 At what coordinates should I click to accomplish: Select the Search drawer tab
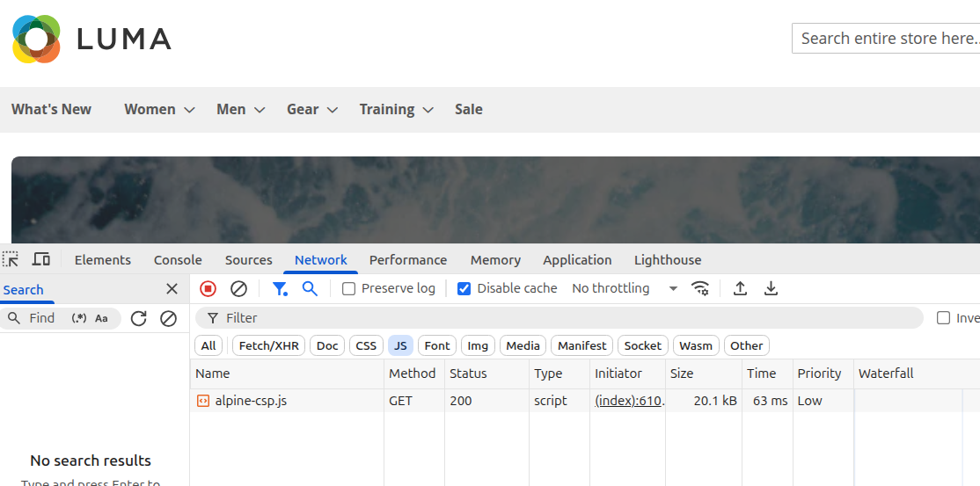coord(24,290)
